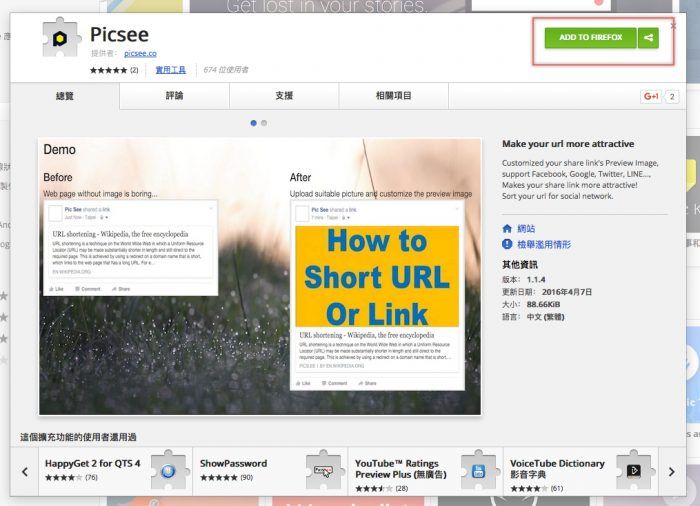Open HappyGet 2 for QTS 4 extension
Screen dimensions: 700x506
(x=115, y=471)
